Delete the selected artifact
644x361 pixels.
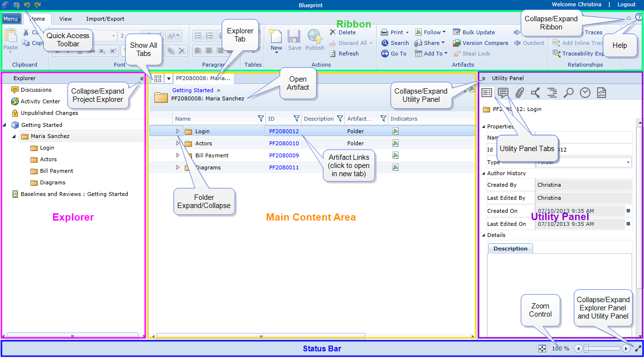click(343, 32)
